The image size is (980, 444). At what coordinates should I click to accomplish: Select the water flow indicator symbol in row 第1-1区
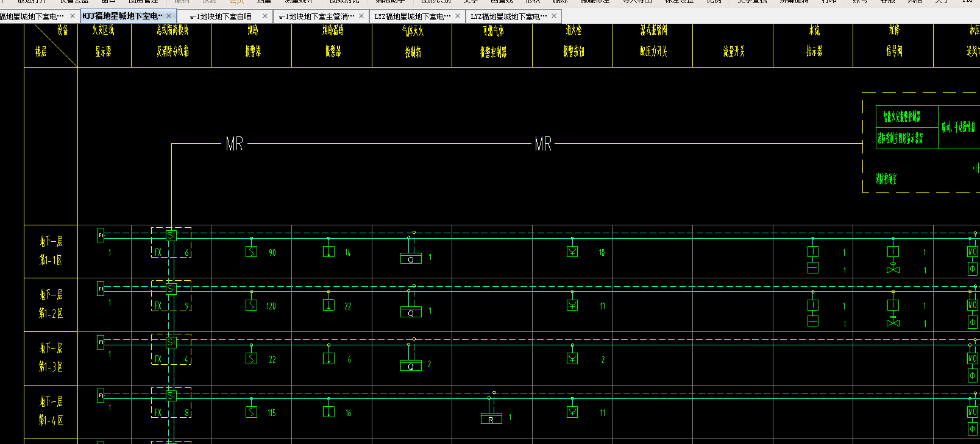click(813, 252)
